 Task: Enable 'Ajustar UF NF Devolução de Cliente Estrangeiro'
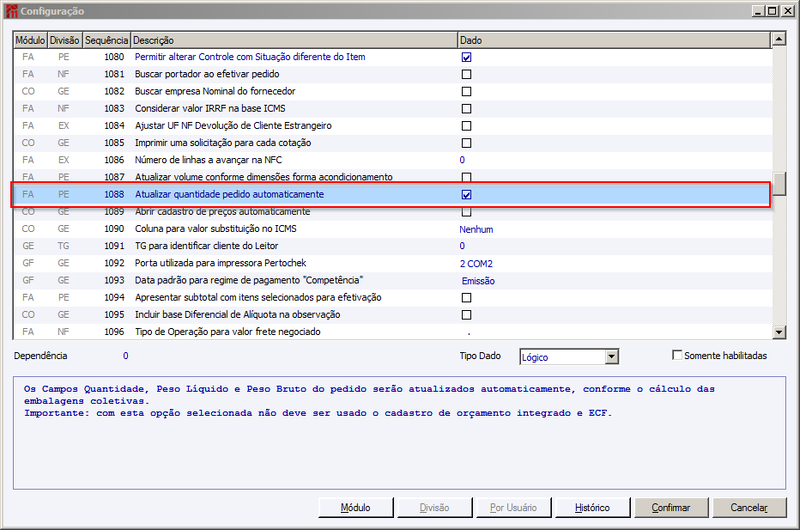[x=466, y=126]
